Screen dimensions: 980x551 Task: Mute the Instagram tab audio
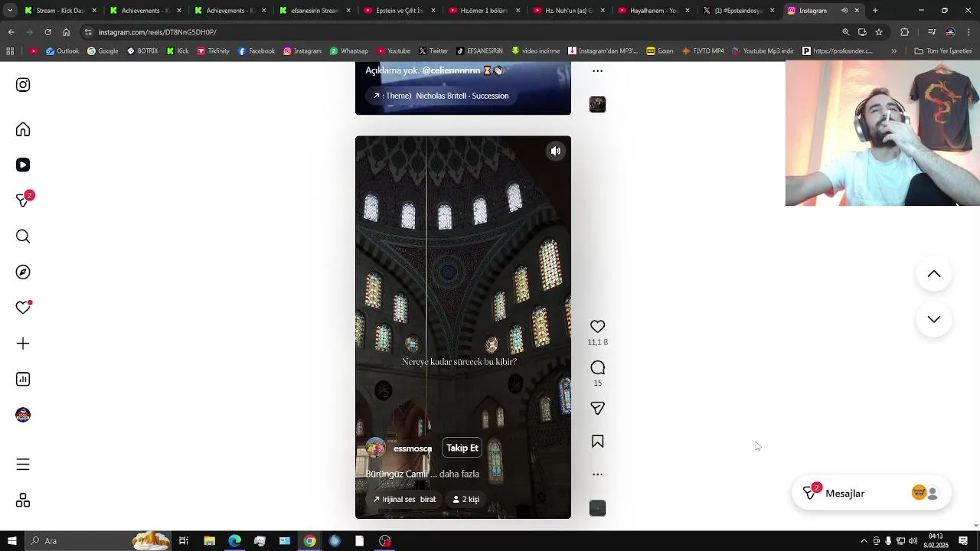844,11
